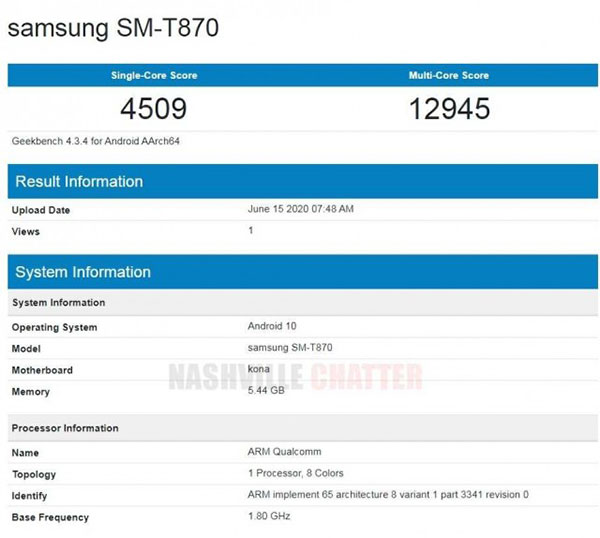Image resolution: width=600 pixels, height=538 pixels.
Task: Select the processor name ARM Qualcomm
Action: coord(284,452)
